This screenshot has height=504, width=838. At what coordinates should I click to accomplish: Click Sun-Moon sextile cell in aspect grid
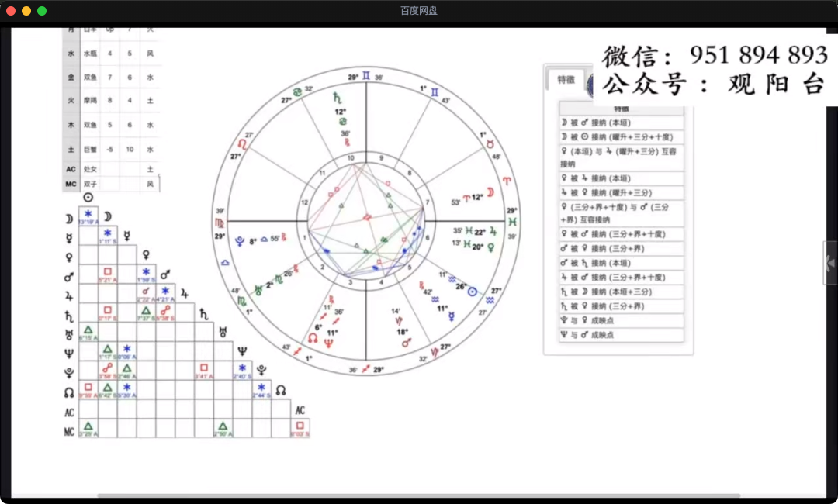[x=88, y=216]
